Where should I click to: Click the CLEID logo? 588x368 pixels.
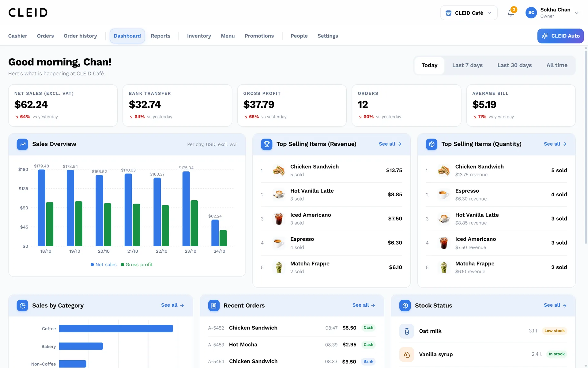tap(28, 13)
